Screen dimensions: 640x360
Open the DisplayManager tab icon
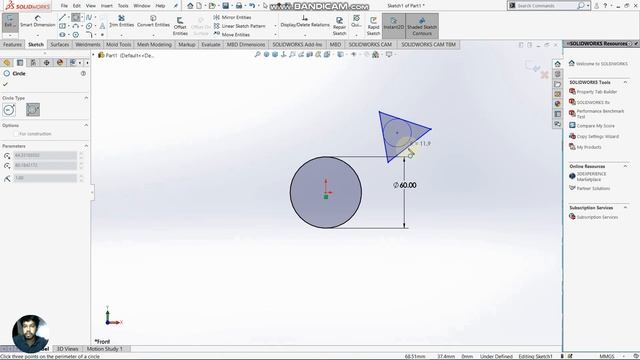60,62
